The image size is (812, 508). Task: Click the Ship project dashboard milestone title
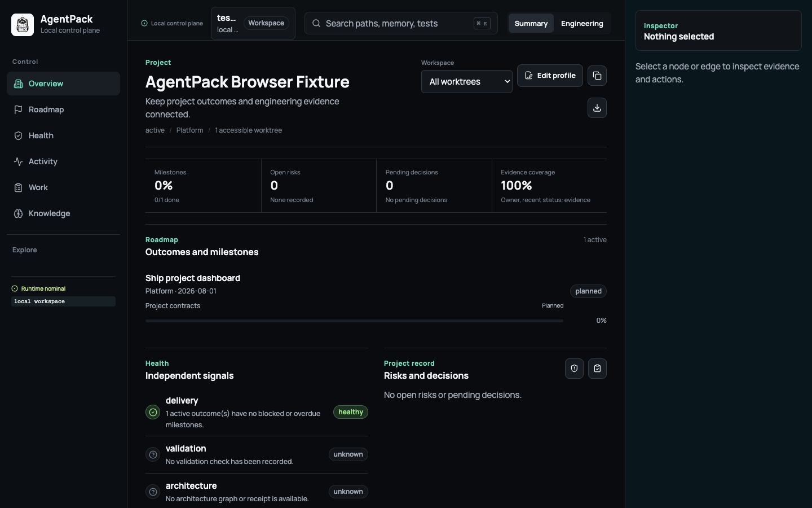[193, 278]
